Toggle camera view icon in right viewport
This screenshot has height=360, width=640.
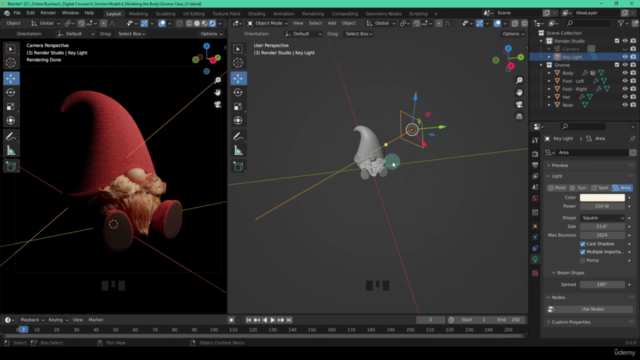519,104
